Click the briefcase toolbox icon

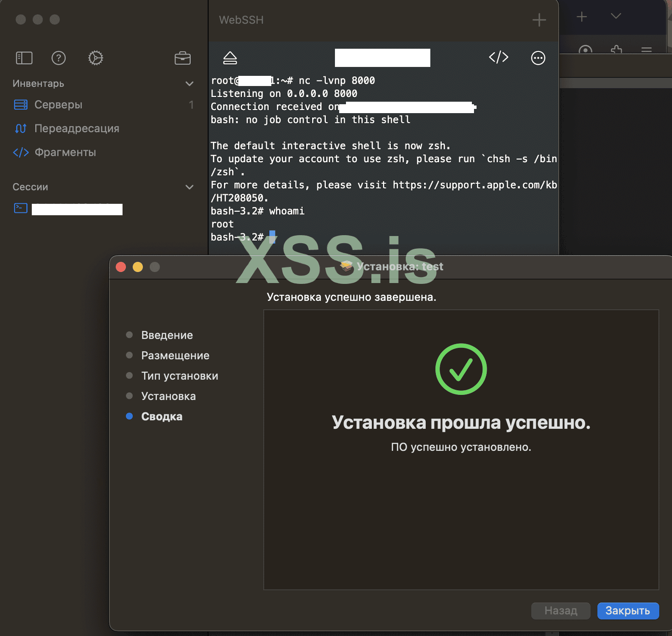point(183,58)
